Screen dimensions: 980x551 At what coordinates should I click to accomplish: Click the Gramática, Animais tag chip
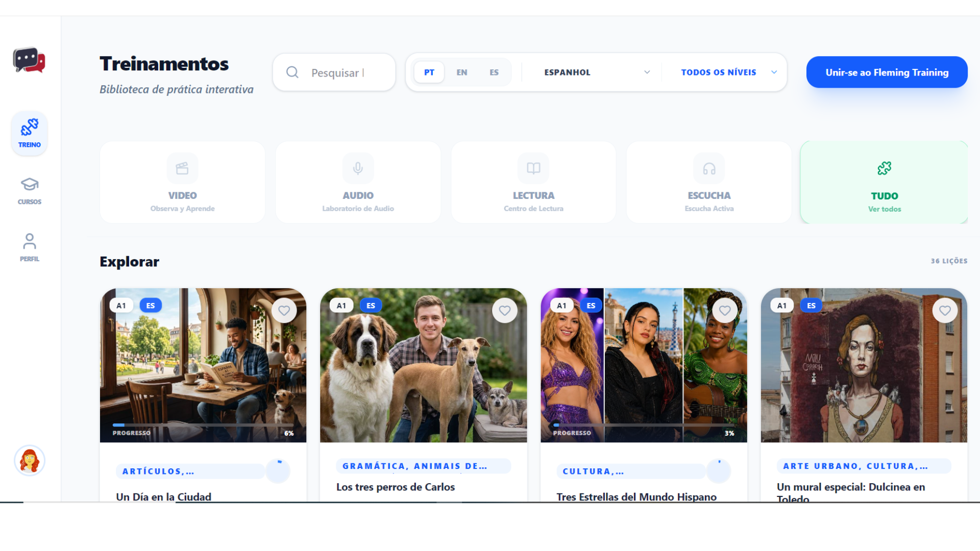pyautogui.click(x=423, y=466)
